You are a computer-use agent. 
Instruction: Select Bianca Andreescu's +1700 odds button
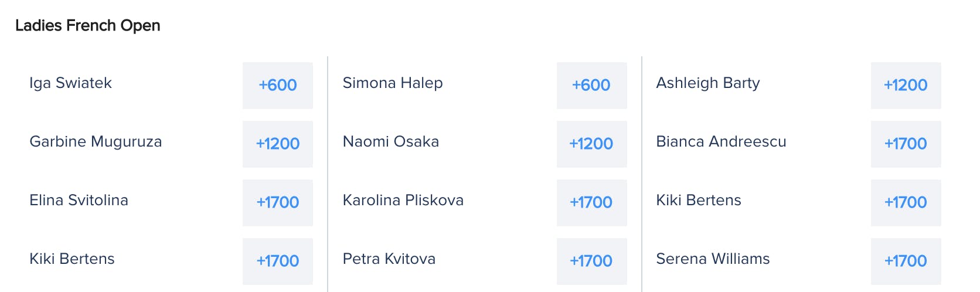pyautogui.click(x=906, y=144)
